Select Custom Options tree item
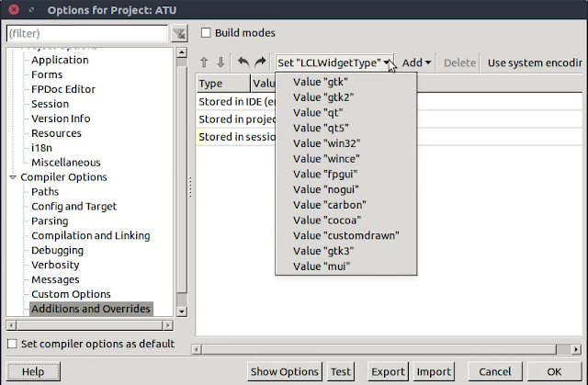Screen dimensions: 588x385 72,294
